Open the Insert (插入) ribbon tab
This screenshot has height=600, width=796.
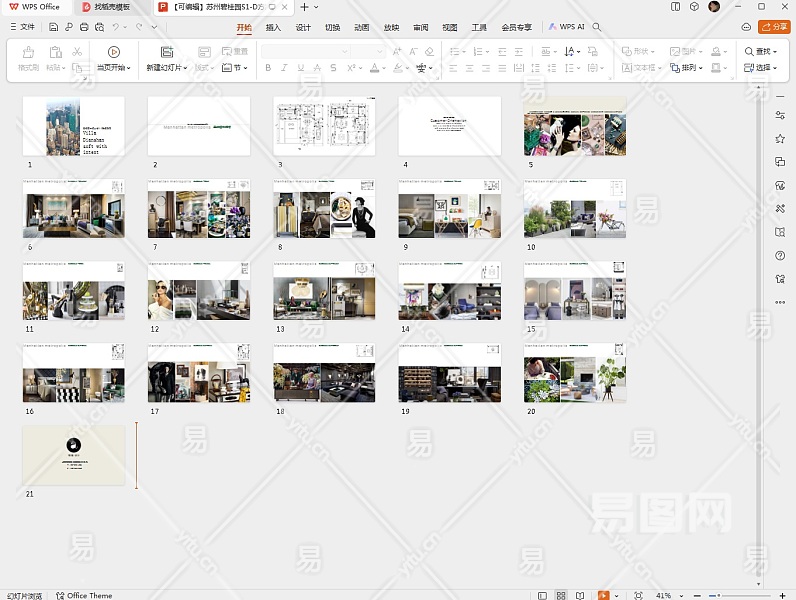(273, 27)
